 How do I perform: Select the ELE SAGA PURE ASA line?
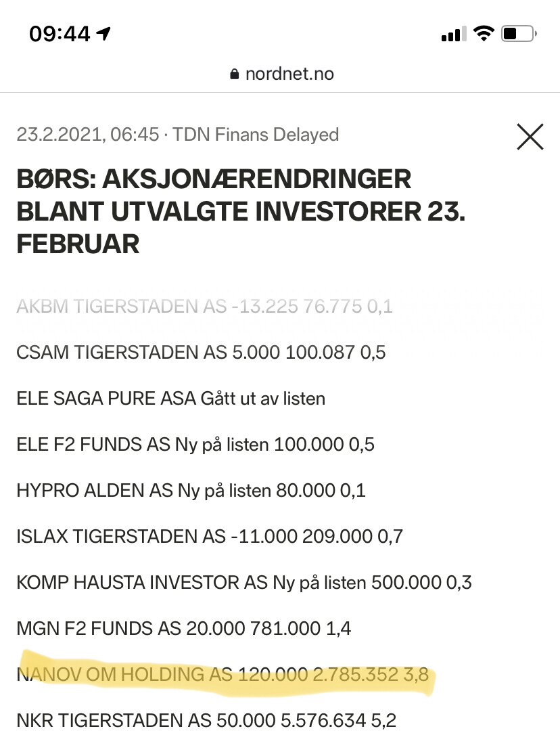170,399
